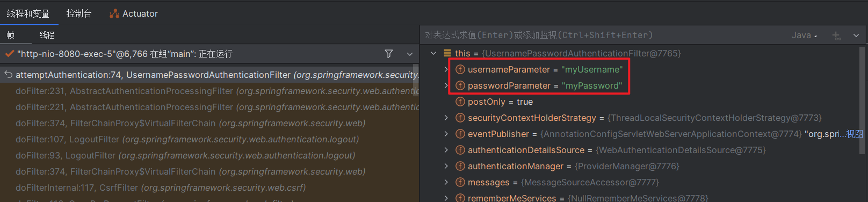Expand the authenticationDetailsSource field
Screen dimensions: 868x202
(446, 150)
